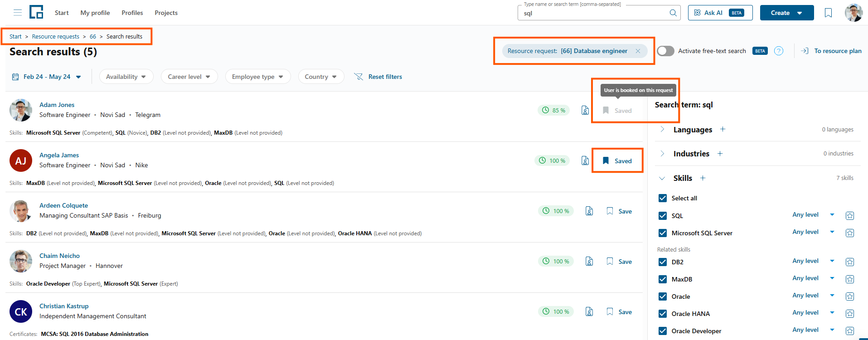Click the Create button
Screen dimensions: 868x340
(787, 13)
